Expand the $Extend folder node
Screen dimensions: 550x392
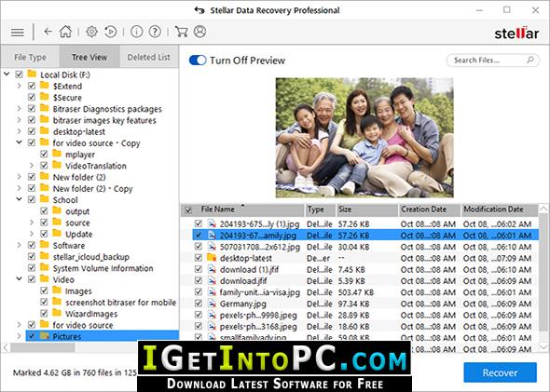(20, 86)
